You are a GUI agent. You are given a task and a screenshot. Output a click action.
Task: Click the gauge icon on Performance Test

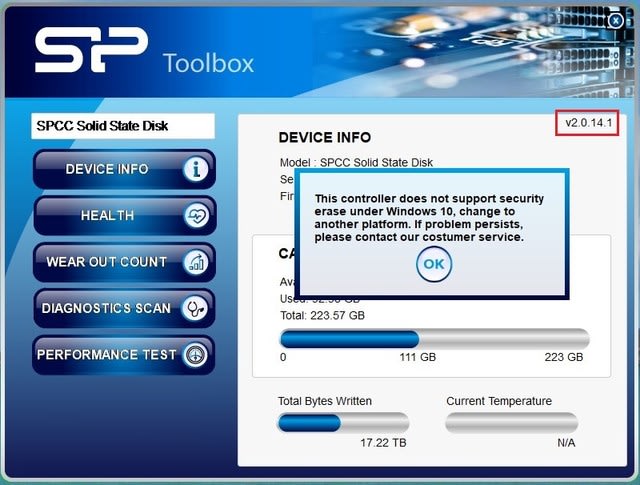(195, 355)
